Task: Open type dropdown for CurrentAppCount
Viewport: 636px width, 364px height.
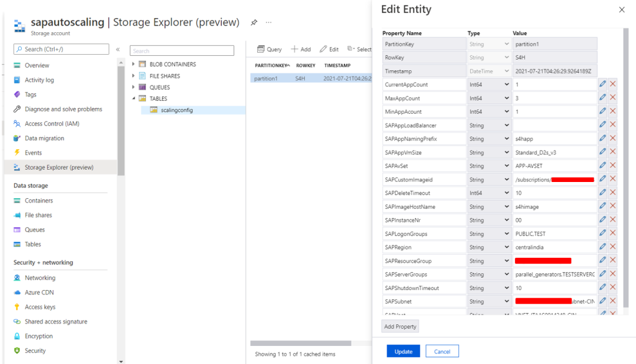Action: pos(489,84)
